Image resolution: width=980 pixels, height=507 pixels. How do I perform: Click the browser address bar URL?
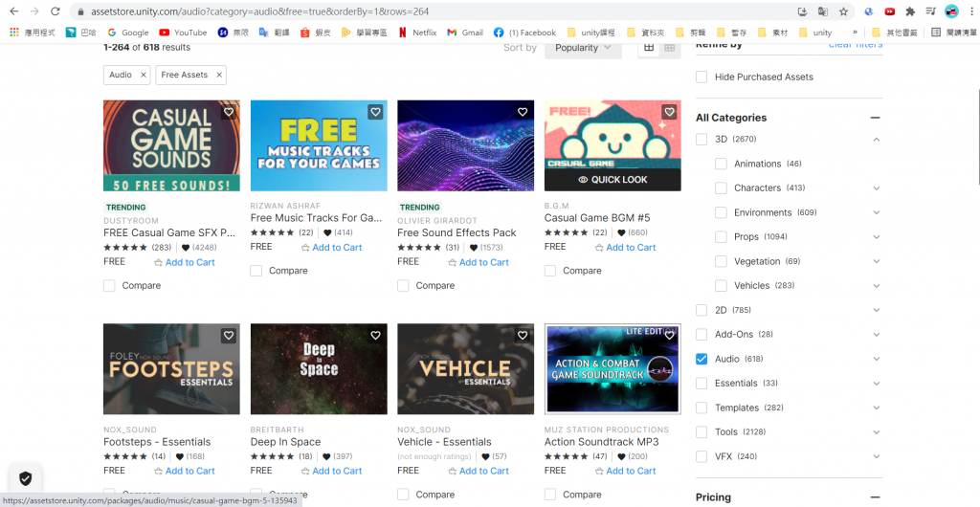pos(260,11)
